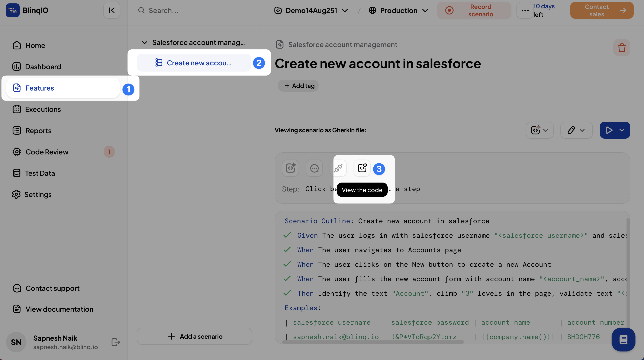Collapse Salesforce account management feature tree
The height and width of the screenshot is (360, 644).
click(145, 42)
